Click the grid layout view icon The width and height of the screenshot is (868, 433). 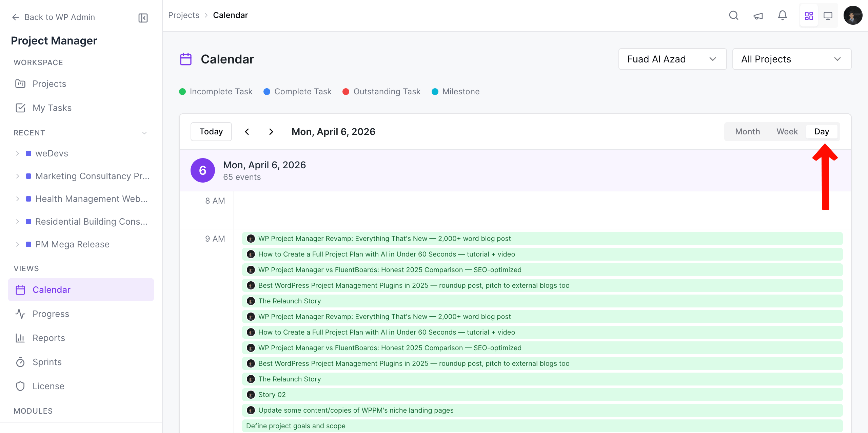(x=809, y=16)
